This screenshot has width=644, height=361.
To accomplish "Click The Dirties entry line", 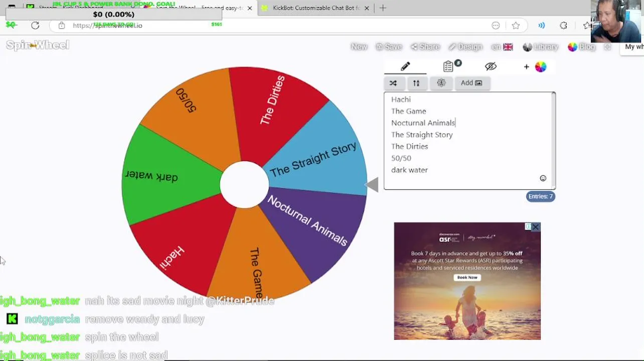I will point(410,146).
